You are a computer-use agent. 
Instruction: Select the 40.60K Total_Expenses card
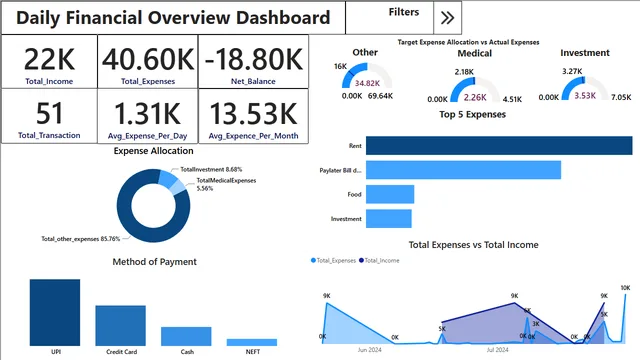[x=148, y=62]
